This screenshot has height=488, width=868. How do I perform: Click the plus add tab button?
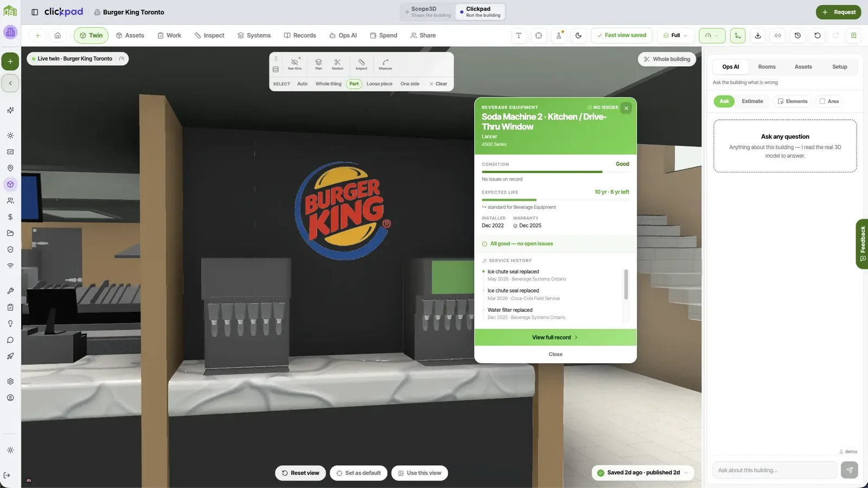pyautogui.click(x=37, y=35)
